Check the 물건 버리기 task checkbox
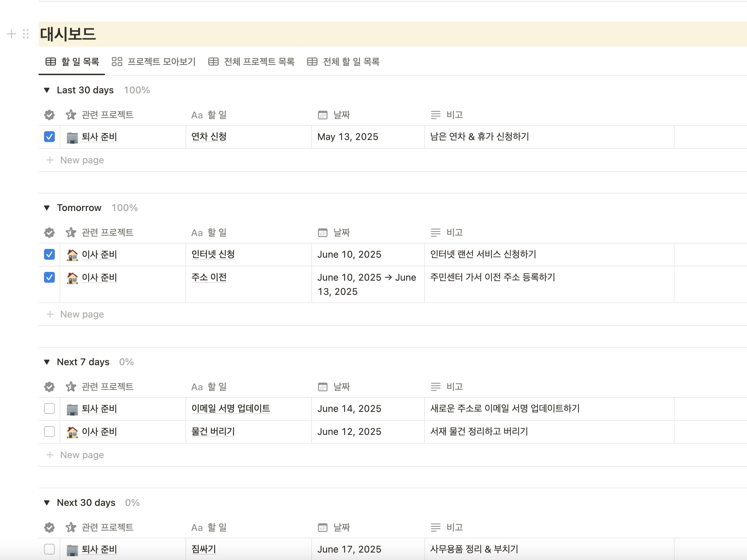747x560 pixels. click(49, 431)
